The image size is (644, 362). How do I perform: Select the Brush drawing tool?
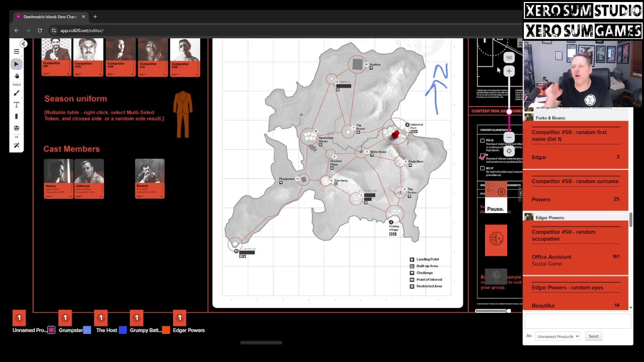click(17, 93)
